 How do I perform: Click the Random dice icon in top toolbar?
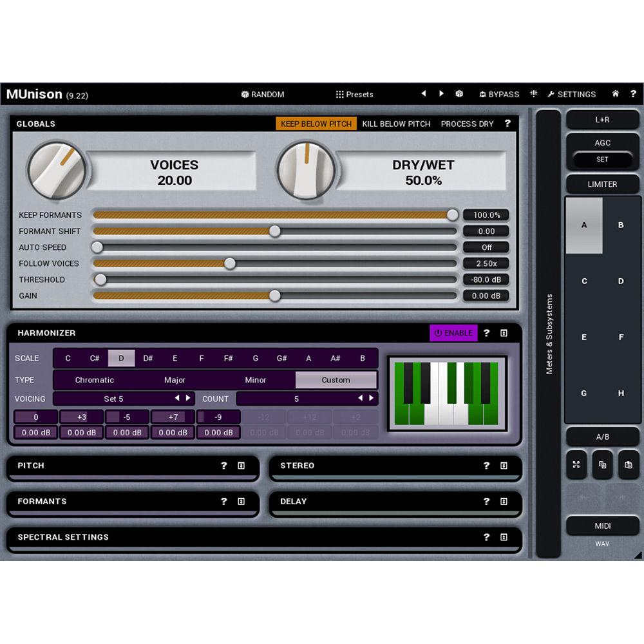pyautogui.click(x=244, y=94)
